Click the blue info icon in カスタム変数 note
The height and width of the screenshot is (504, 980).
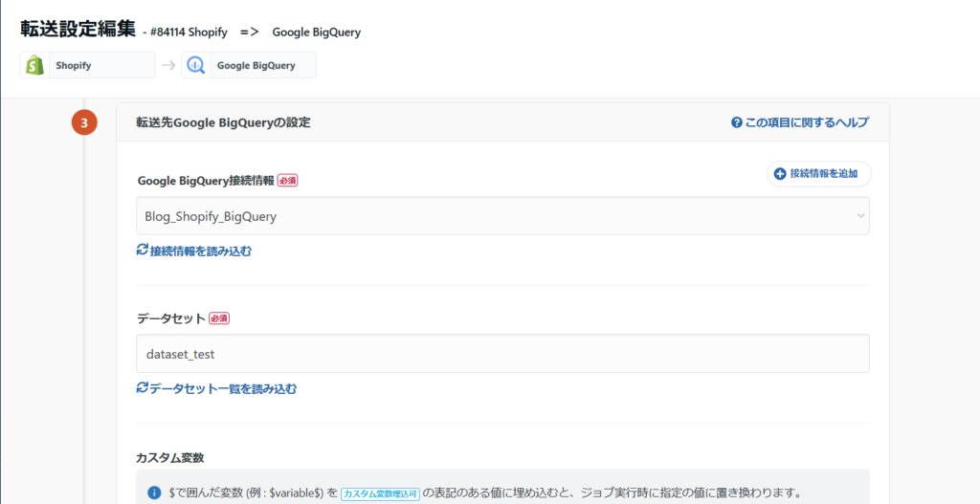(154, 493)
